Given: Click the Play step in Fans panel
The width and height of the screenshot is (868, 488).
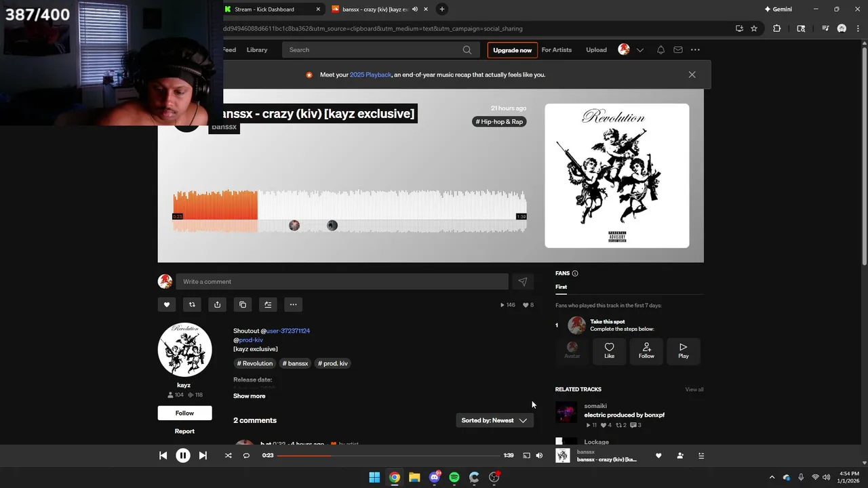Looking at the screenshot, I should click(684, 350).
